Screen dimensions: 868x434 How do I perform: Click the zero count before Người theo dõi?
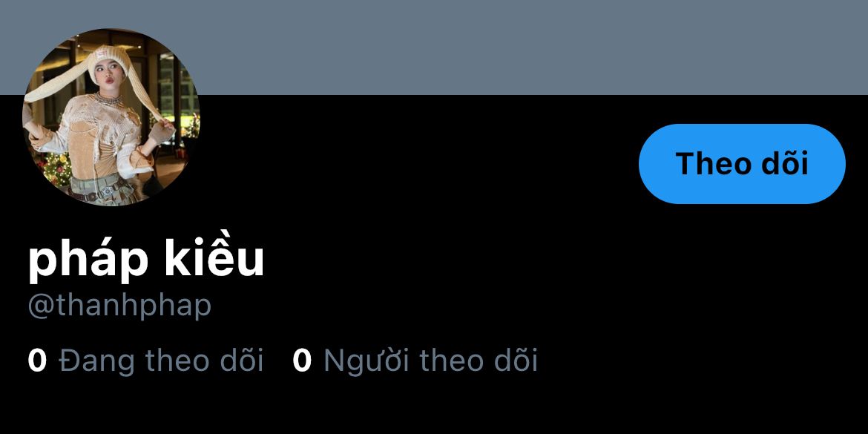[302, 361]
